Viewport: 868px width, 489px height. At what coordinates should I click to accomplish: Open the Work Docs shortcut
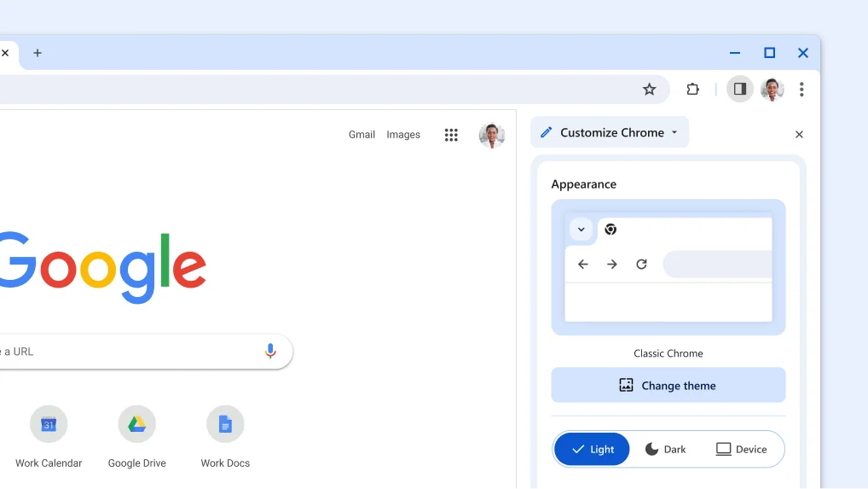coord(225,424)
